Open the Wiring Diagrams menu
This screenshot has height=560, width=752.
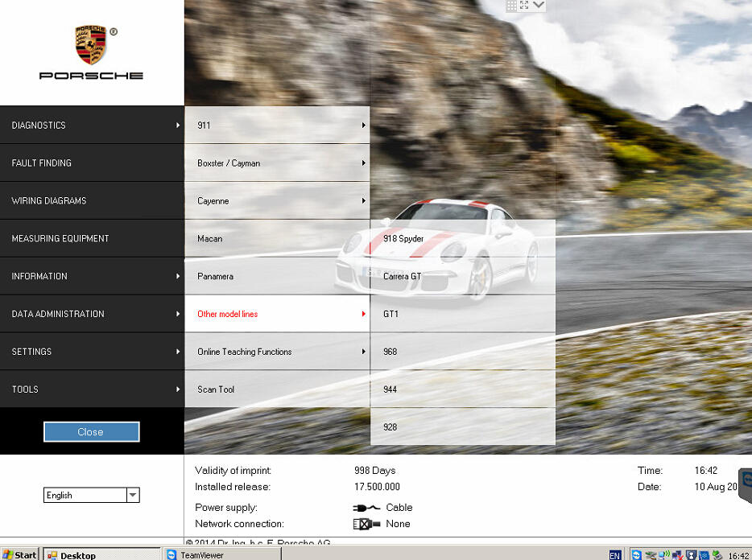coord(92,201)
